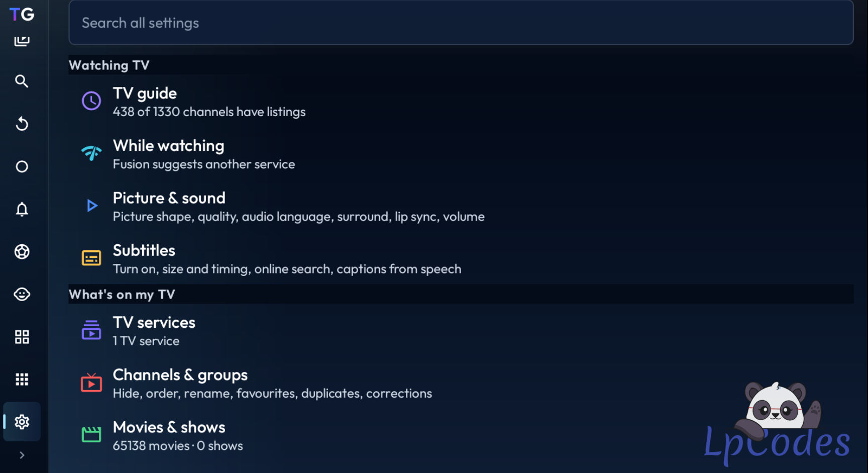Open the search icon in sidebar

click(x=22, y=81)
